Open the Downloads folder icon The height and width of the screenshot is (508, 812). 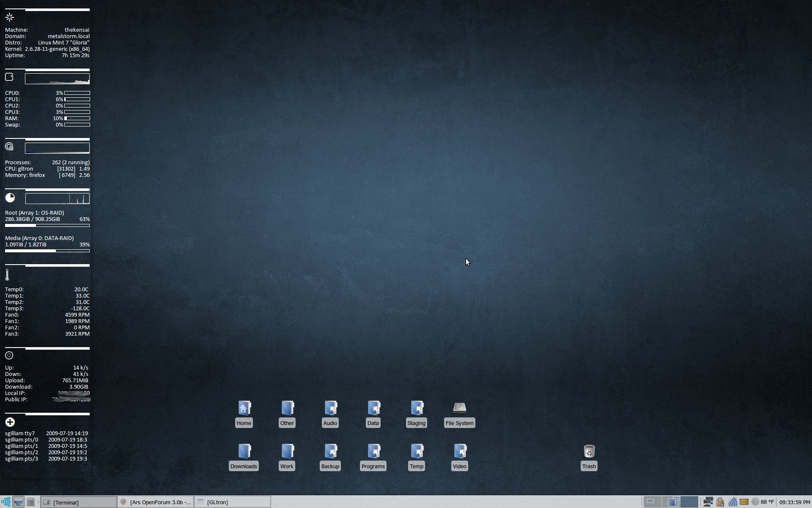click(x=244, y=452)
